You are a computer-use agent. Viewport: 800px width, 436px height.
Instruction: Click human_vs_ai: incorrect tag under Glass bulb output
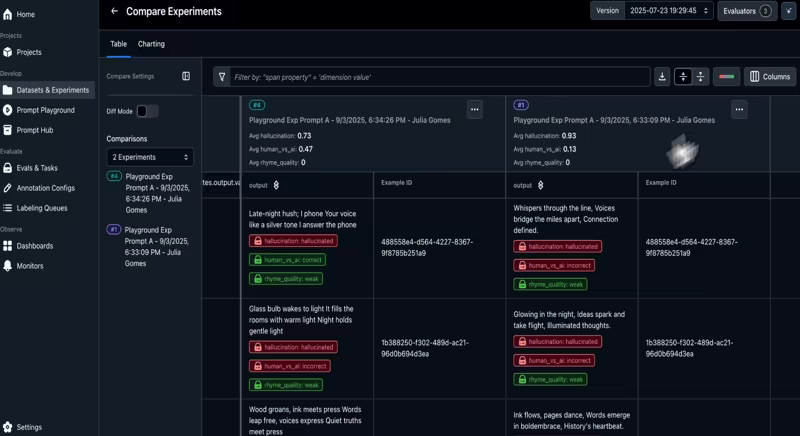289,366
